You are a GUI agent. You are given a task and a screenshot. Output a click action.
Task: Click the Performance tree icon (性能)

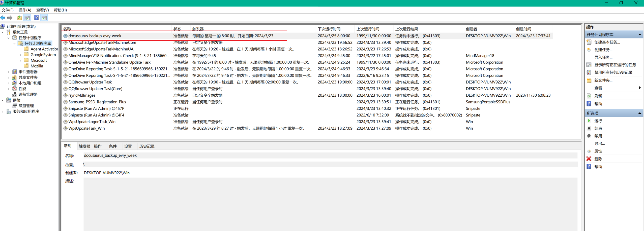[15, 89]
